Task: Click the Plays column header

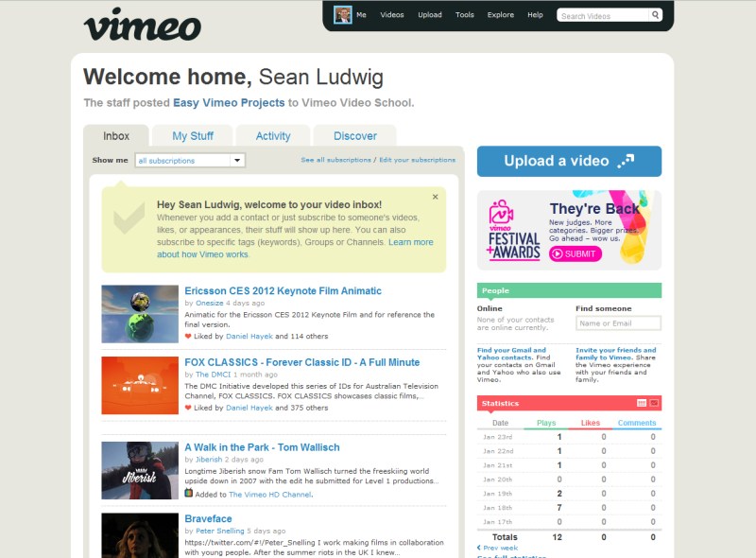Action: [546, 423]
